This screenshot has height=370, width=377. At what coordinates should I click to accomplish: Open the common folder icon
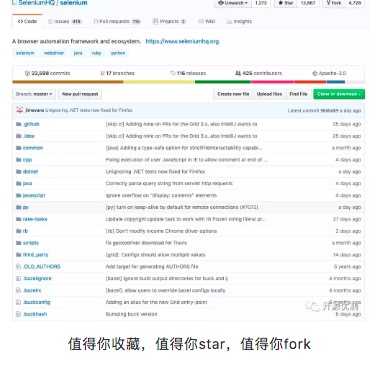[x=19, y=148]
